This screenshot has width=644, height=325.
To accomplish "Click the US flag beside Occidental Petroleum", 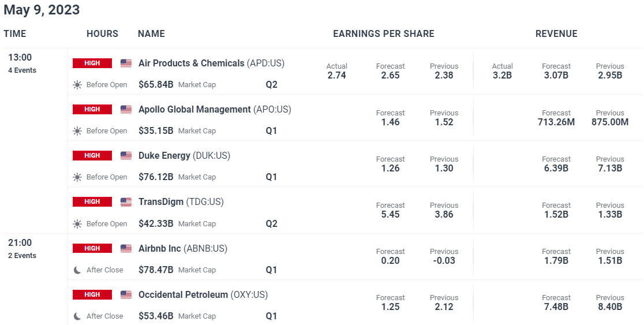I will 126,294.
